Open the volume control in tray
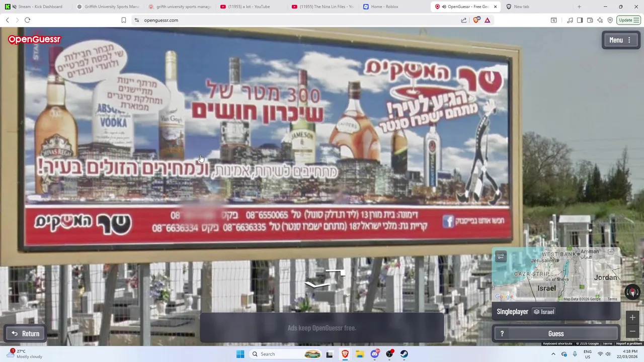This screenshot has width=644, height=362. pos(608,354)
